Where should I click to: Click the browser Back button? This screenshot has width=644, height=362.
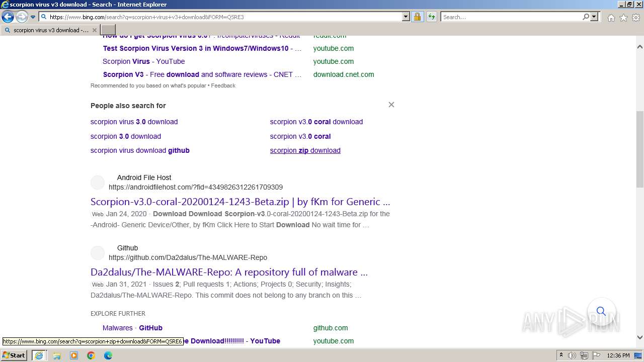click(8, 17)
